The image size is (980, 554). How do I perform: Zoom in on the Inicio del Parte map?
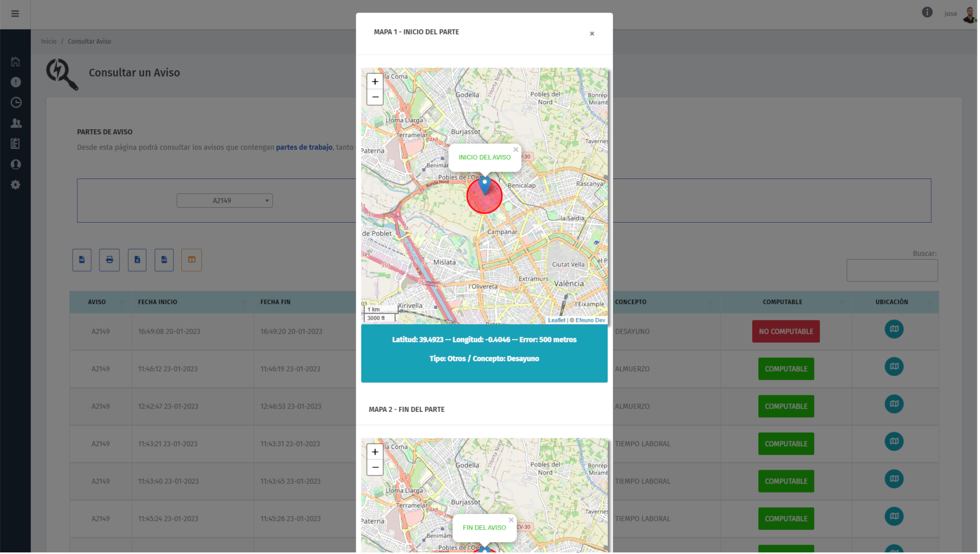pos(375,82)
